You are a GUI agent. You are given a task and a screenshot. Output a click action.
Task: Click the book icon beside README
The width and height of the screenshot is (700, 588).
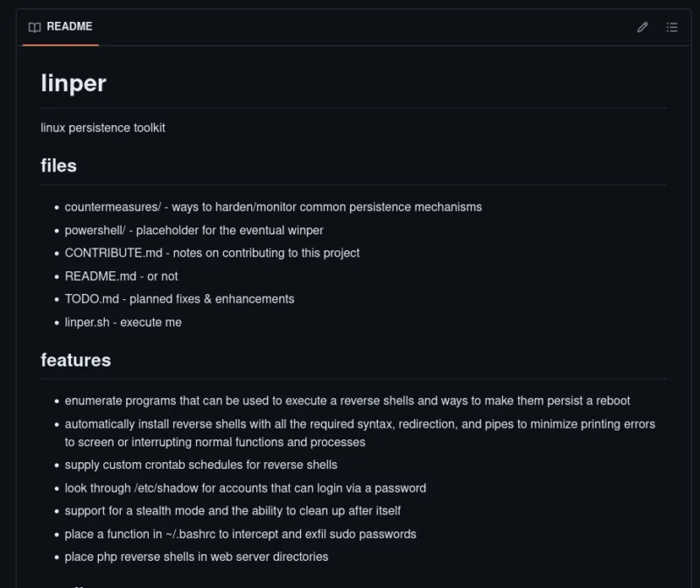pos(35,27)
